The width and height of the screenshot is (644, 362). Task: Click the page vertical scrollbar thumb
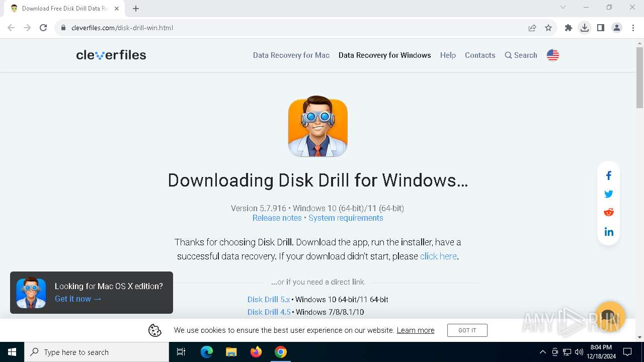point(639,77)
